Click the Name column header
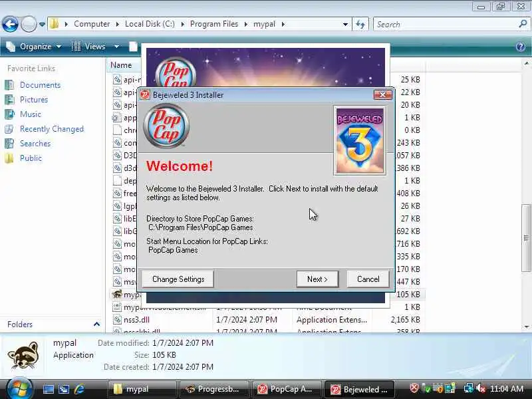 121,65
